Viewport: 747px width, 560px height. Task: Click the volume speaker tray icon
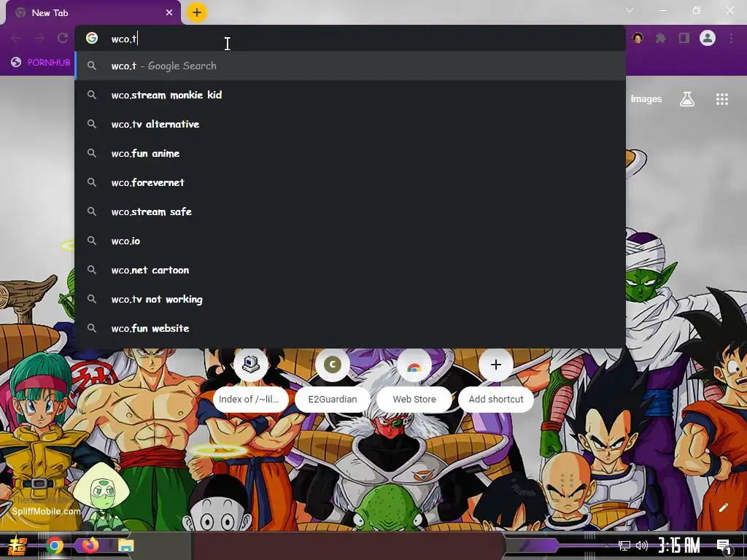tap(642, 545)
